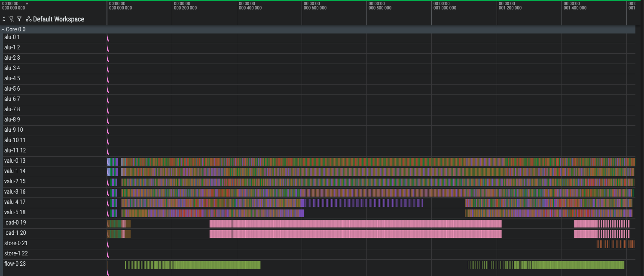Screen dimensions: 644x276
Task: Click the workspace nodes icon beside Default Workspace
Action: pos(29,19)
